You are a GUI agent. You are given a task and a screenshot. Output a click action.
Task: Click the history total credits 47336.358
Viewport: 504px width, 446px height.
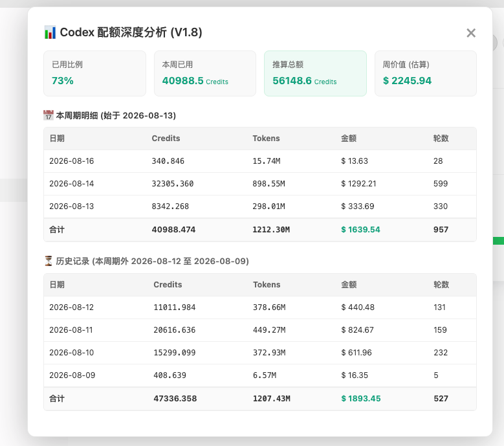[x=175, y=398]
